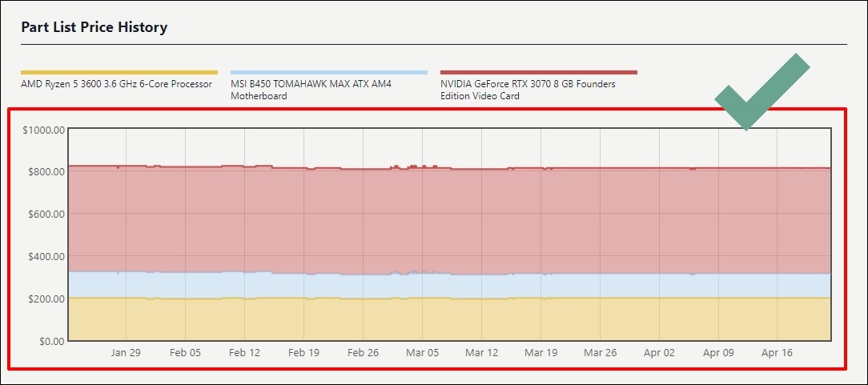Click the Feb 05 date label
Image resolution: width=868 pixels, height=385 pixels.
coord(186,353)
